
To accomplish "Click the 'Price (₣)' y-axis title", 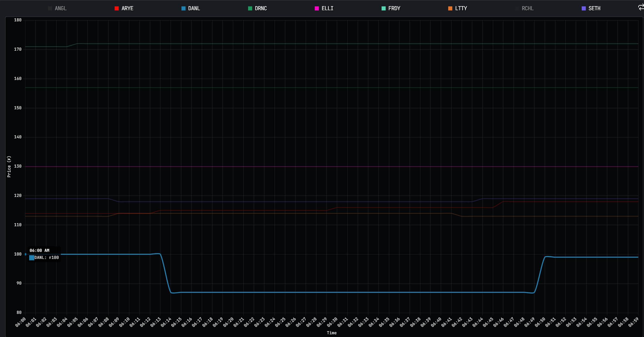I will pos(9,166).
